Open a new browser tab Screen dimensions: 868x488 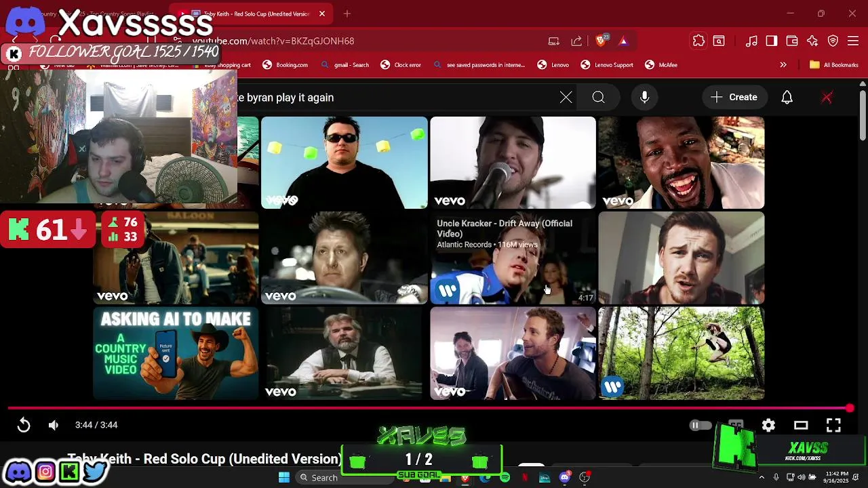pos(347,14)
